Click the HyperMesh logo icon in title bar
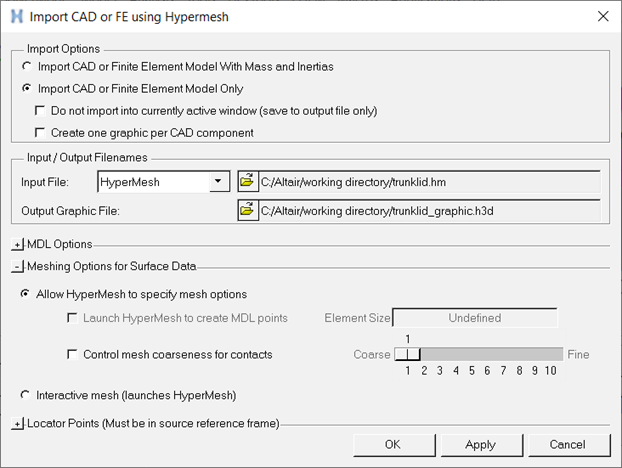The image size is (622, 468). pos(15,16)
